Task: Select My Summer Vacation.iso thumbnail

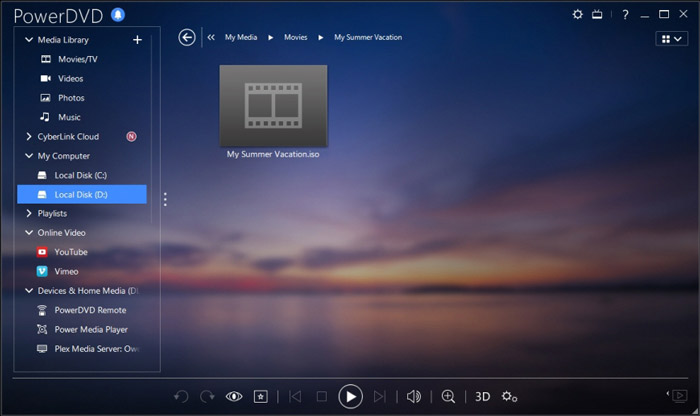Action: coord(273,106)
